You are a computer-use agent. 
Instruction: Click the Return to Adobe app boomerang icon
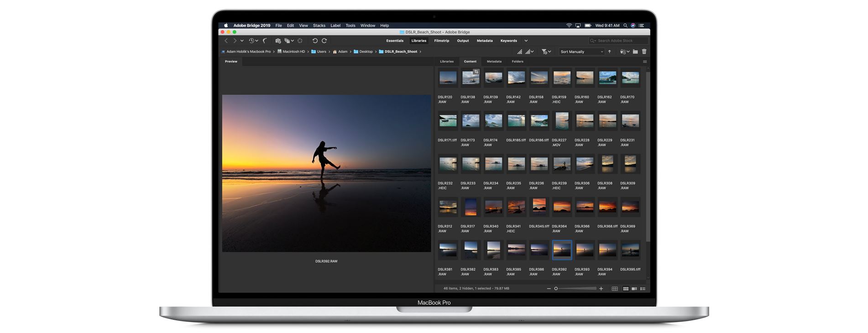click(265, 41)
